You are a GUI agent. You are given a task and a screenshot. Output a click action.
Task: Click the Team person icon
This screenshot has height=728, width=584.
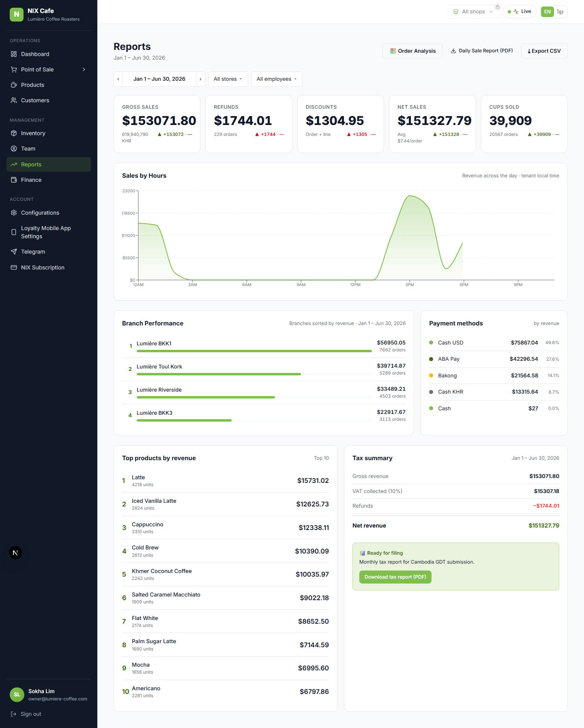[14, 149]
